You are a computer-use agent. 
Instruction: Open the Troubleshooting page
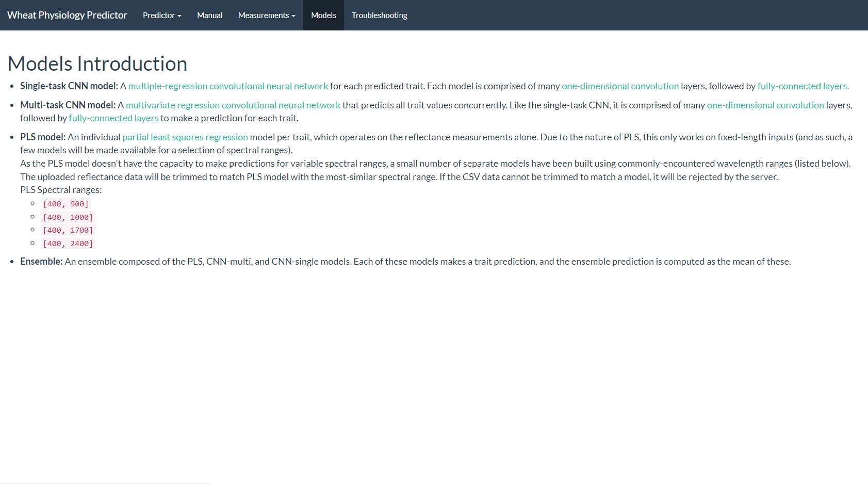(x=379, y=15)
